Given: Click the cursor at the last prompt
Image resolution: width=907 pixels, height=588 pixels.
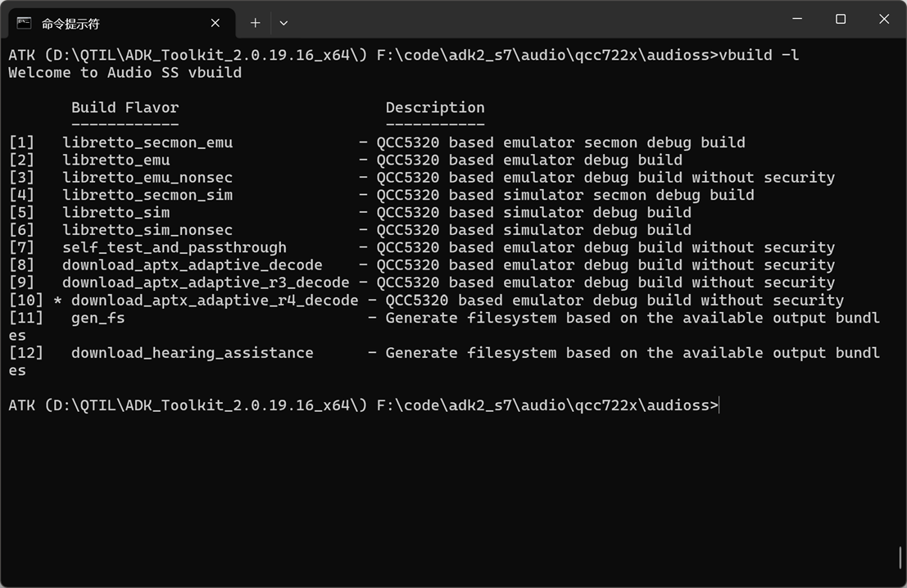Looking at the screenshot, I should [x=719, y=405].
